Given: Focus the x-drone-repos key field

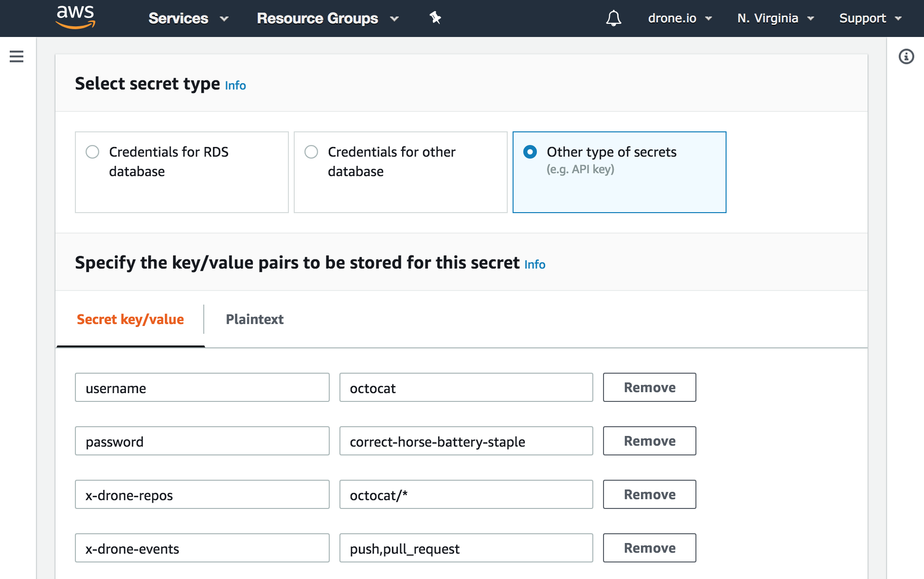Looking at the screenshot, I should [202, 494].
